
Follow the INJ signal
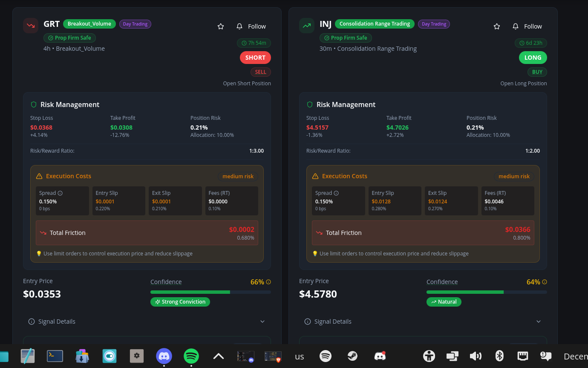click(533, 26)
